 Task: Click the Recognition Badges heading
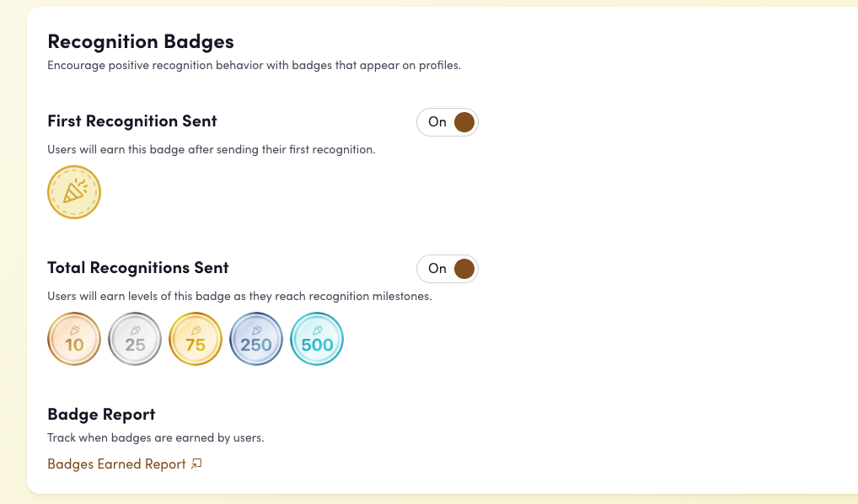140,40
